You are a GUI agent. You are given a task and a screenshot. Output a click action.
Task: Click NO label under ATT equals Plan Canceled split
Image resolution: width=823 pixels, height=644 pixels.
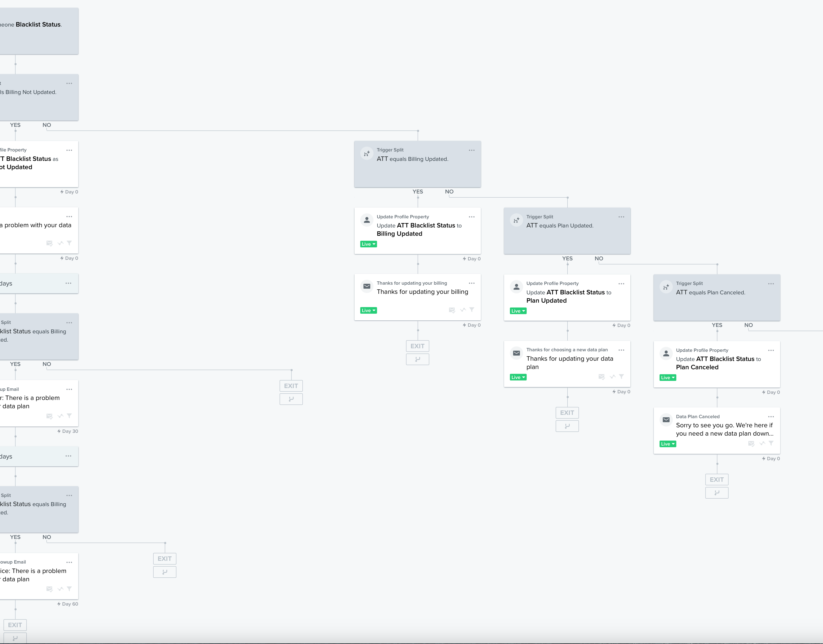click(748, 325)
